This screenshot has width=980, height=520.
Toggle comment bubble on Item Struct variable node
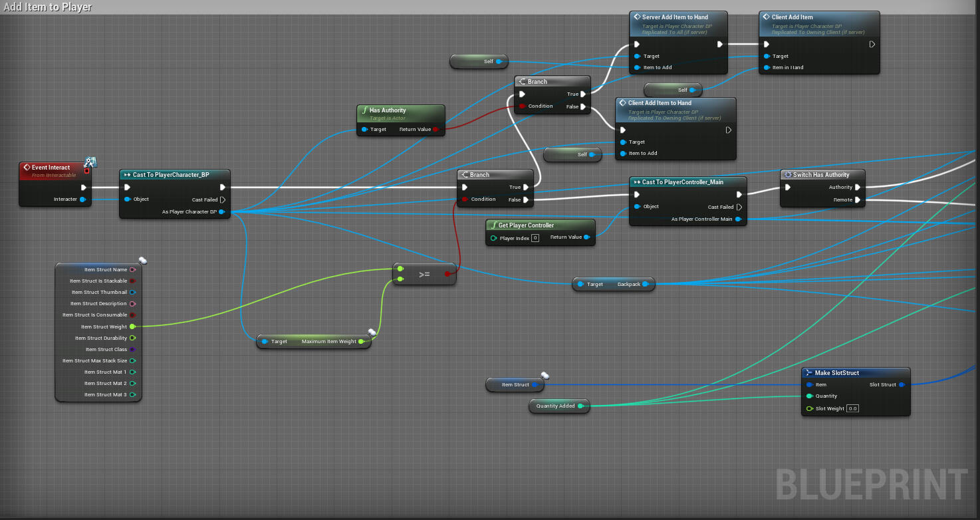coord(545,376)
